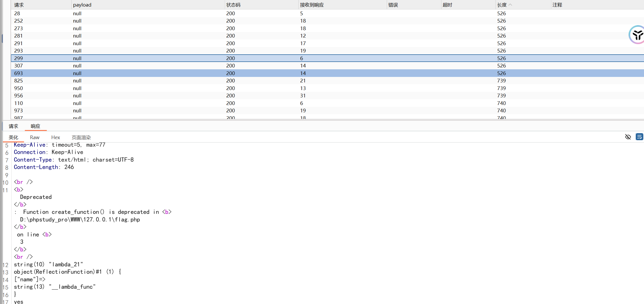Sort by 接收到响应 column header
This screenshot has width=644, height=304.
[312, 5]
